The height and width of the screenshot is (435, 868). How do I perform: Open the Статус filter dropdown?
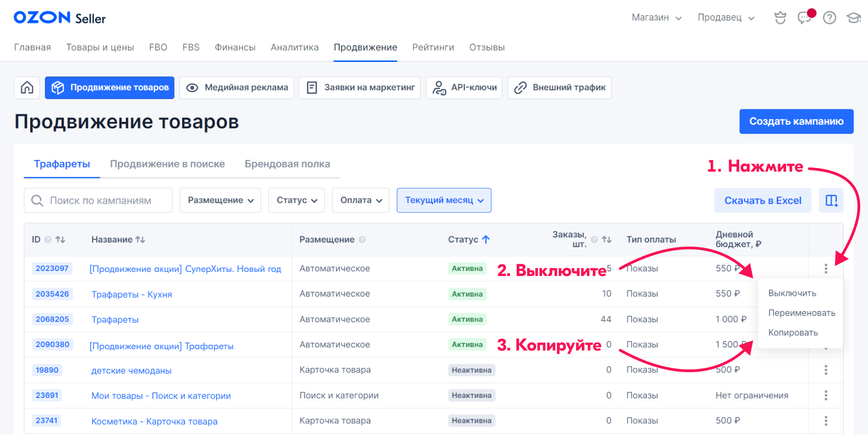[x=297, y=201]
